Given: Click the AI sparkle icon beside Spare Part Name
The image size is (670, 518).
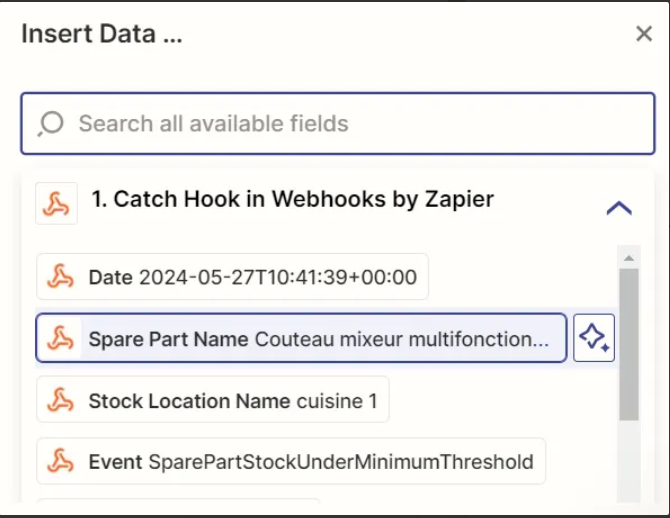Looking at the screenshot, I should pos(594,338).
